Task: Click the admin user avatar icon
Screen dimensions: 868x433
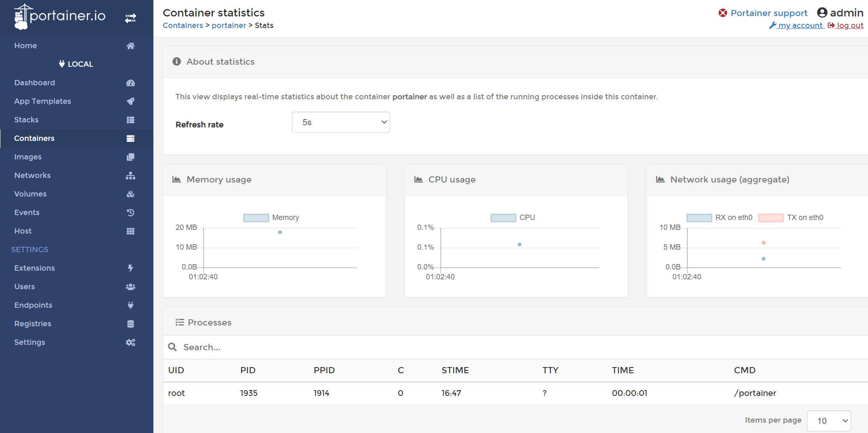Action: 822,13
